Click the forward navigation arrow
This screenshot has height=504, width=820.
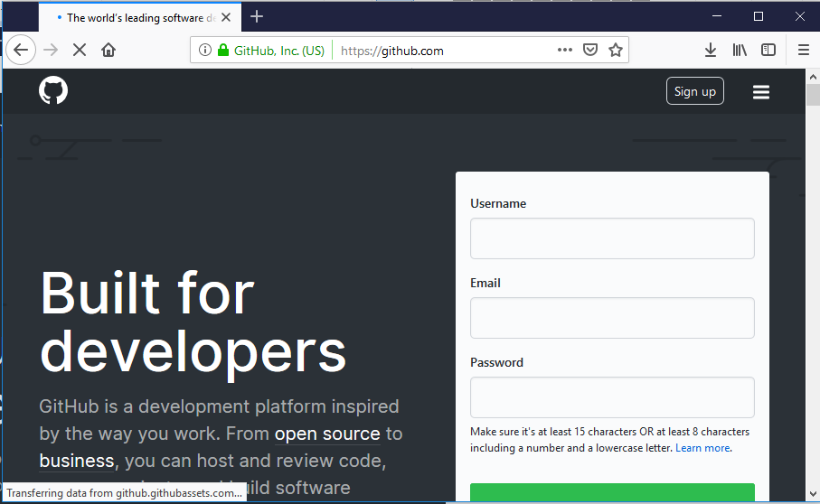[x=51, y=51]
